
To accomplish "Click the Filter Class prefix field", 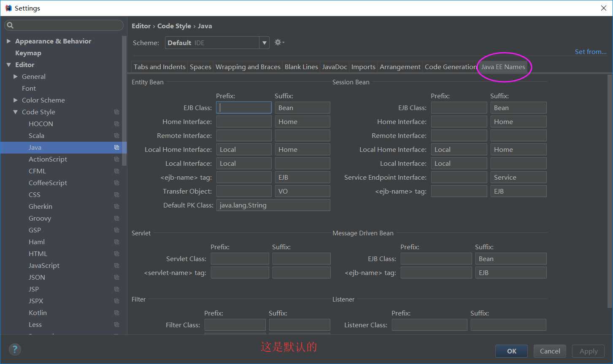I will [x=235, y=325].
